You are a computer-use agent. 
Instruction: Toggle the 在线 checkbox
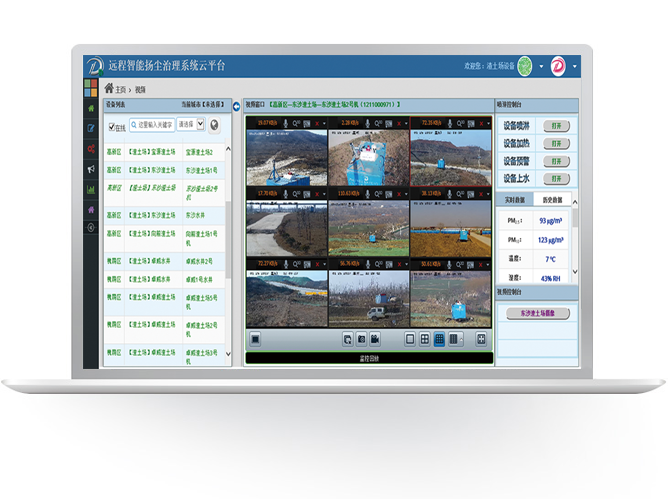[x=112, y=127]
